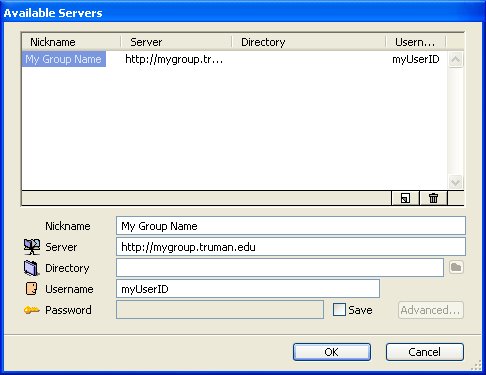Image resolution: width=486 pixels, height=375 pixels.
Task: Focus the Password input field
Action: 220,310
